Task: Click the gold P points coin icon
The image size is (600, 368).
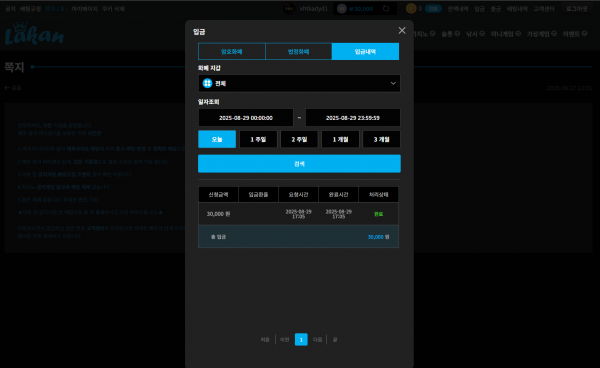Action: tap(411, 8)
